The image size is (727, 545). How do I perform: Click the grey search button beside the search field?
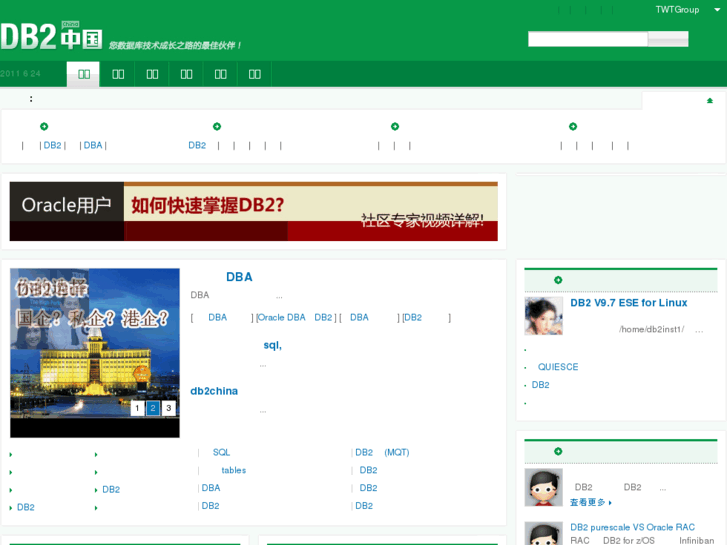(668, 39)
